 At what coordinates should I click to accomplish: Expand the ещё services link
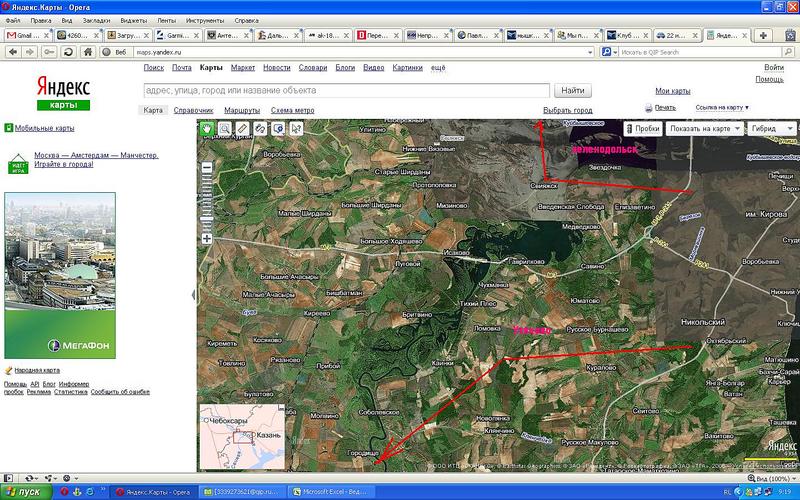[x=438, y=67]
